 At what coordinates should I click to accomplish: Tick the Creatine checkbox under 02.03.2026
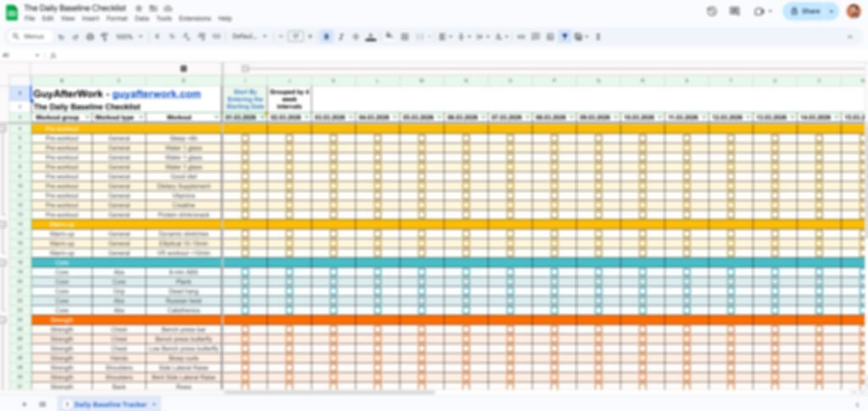click(x=289, y=204)
